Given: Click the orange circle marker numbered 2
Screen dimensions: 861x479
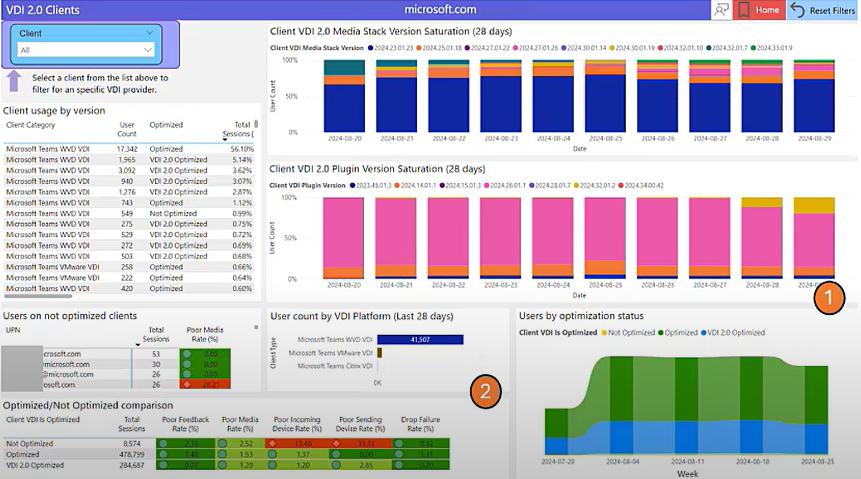Looking at the screenshot, I should click(x=485, y=392).
